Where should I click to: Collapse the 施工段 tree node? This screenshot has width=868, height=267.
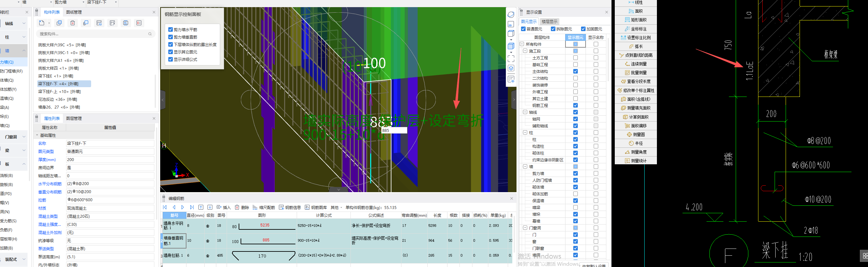[x=525, y=51]
